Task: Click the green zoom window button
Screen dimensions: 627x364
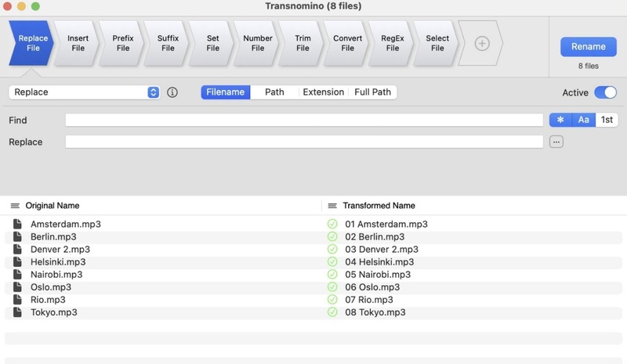Action: pyautogui.click(x=35, y=6)
